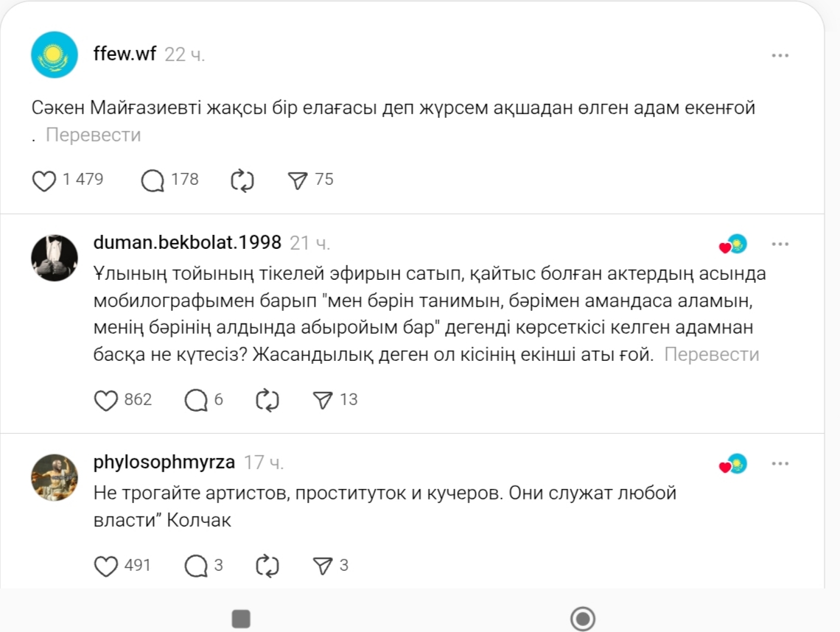Reply to duman.bekbolat.1998's comment
The width and height of the screenshot is (840, 632).
tap(196, 400)
